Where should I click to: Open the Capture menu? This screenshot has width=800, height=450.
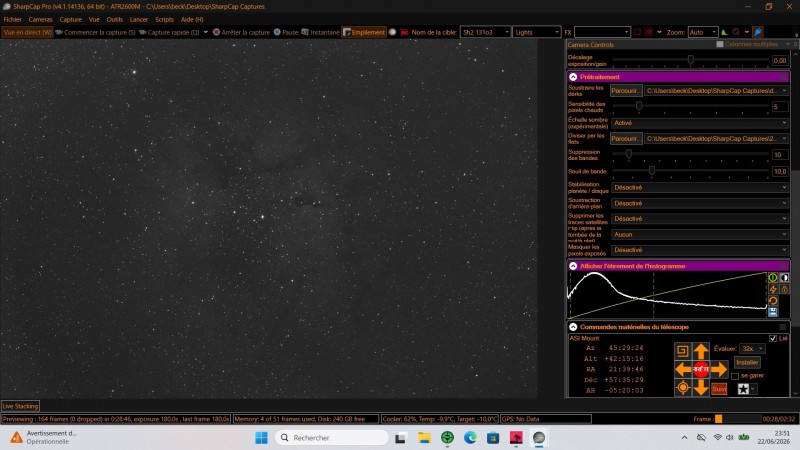click(x=70, y=19)
